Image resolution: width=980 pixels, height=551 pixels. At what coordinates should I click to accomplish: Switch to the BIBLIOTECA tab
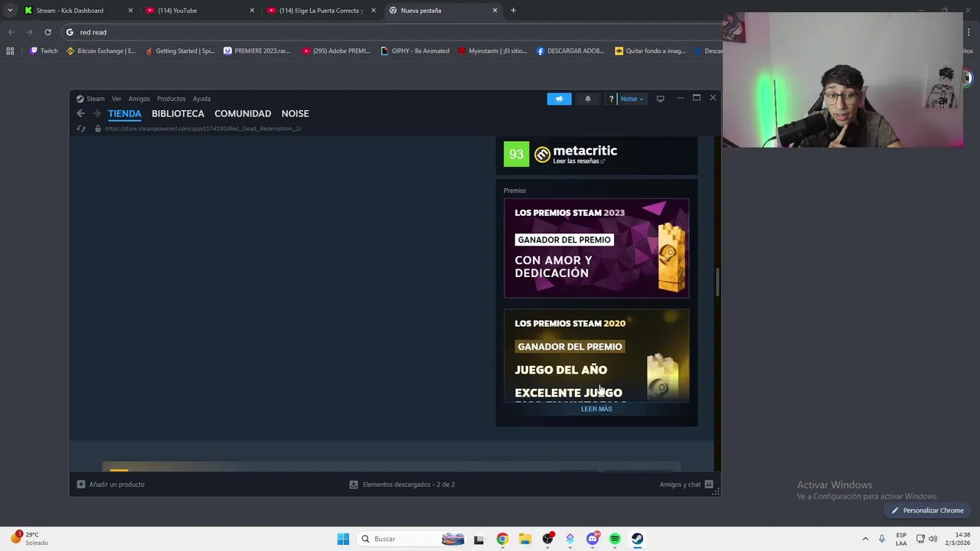click(178, 113)
